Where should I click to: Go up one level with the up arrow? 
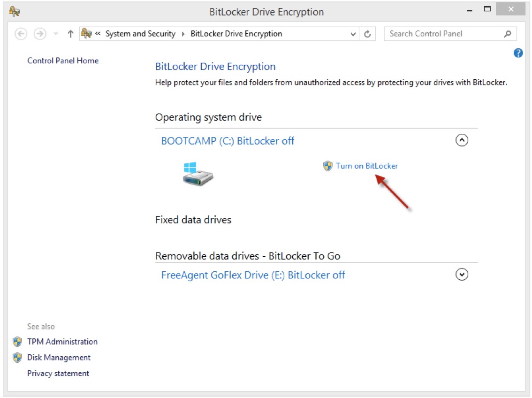tap(70, 34)
